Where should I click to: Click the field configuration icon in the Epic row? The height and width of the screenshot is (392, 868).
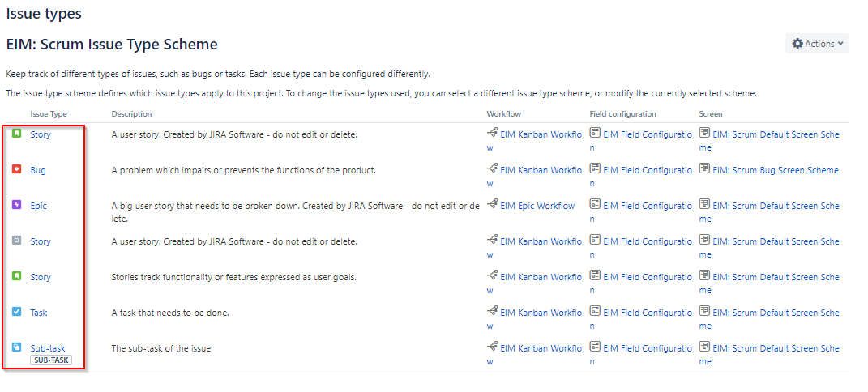coord(595,205)
